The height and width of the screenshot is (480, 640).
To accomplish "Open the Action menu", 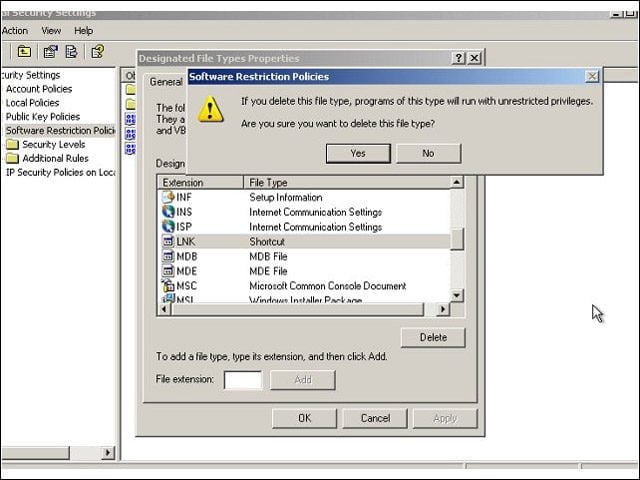I will (15, 31).
